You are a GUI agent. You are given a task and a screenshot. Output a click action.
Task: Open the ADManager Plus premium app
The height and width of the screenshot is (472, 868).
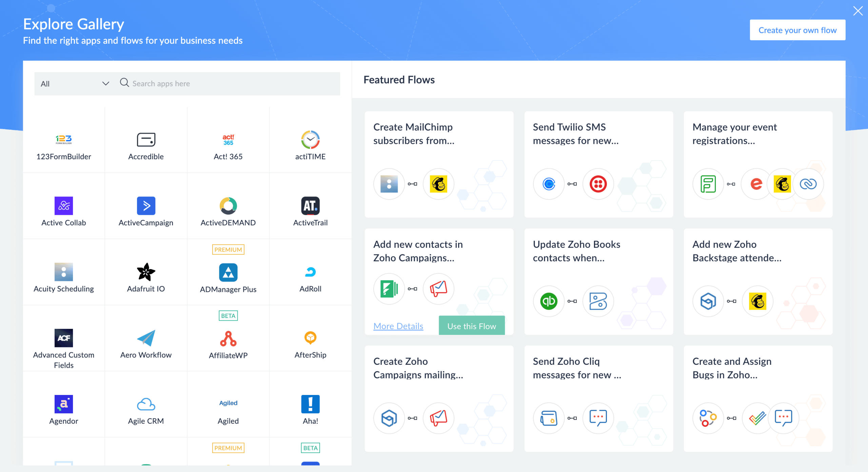(x=228, y=272)
